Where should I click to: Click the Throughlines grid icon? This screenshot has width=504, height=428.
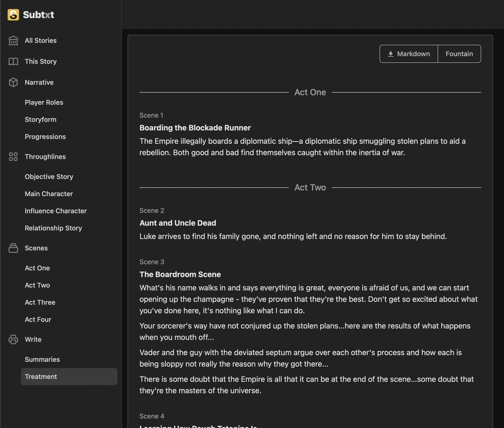[x=13, y=157]
